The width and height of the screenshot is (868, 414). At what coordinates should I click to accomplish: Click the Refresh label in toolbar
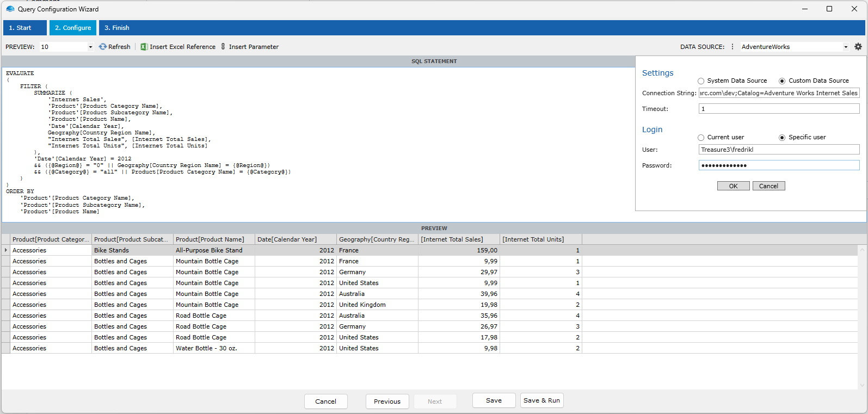pos(119,47)
